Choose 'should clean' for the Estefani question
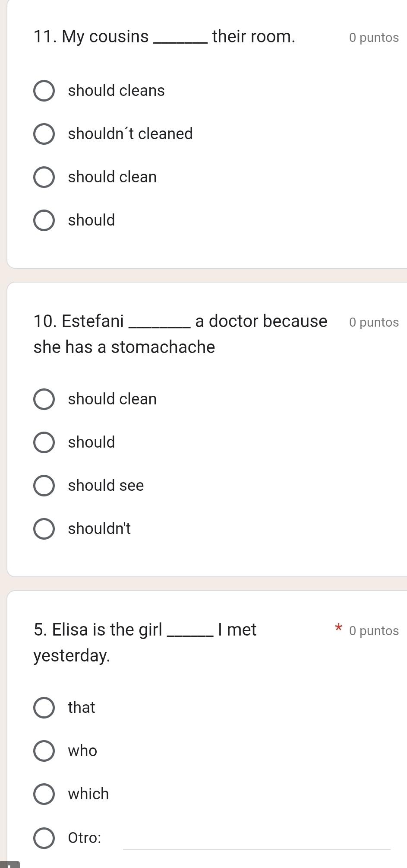407x868 pixels. pyautogui.click(x=44, y=399)
